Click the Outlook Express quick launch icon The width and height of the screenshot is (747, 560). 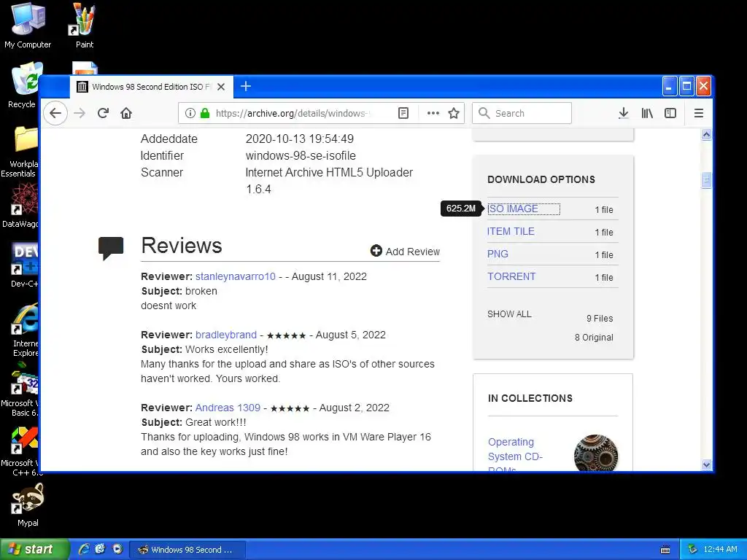coord(100,549)
